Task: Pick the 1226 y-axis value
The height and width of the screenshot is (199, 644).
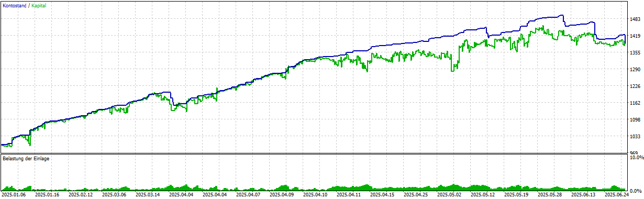Action: 636,86
